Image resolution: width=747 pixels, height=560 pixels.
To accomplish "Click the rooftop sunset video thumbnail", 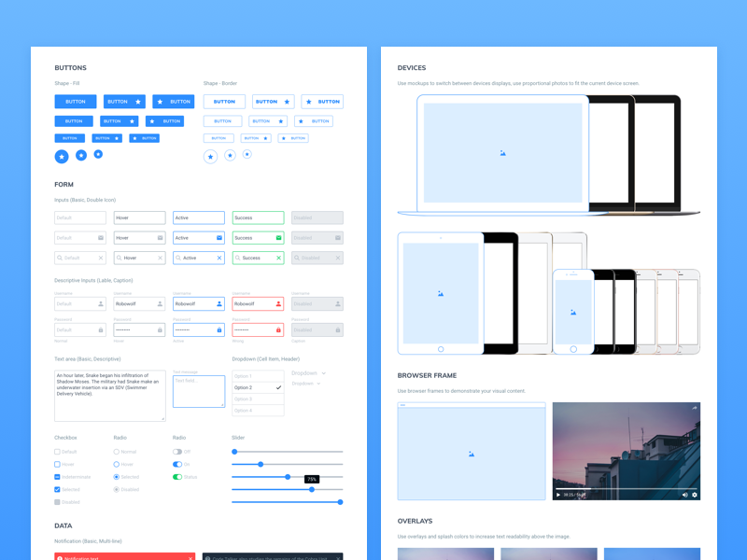I will pyautogui.click(x=626, y=451).
